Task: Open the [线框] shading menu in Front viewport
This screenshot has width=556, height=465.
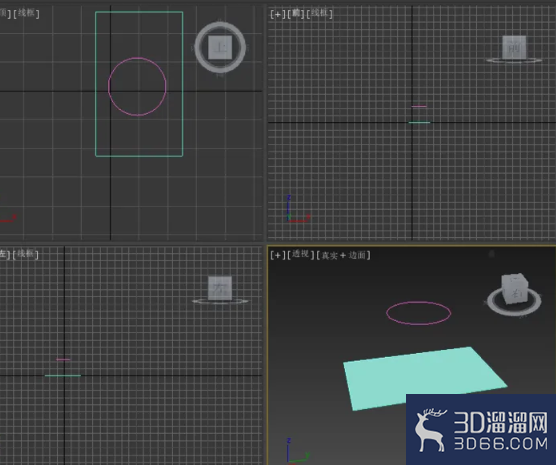Action: pos(319,14)
